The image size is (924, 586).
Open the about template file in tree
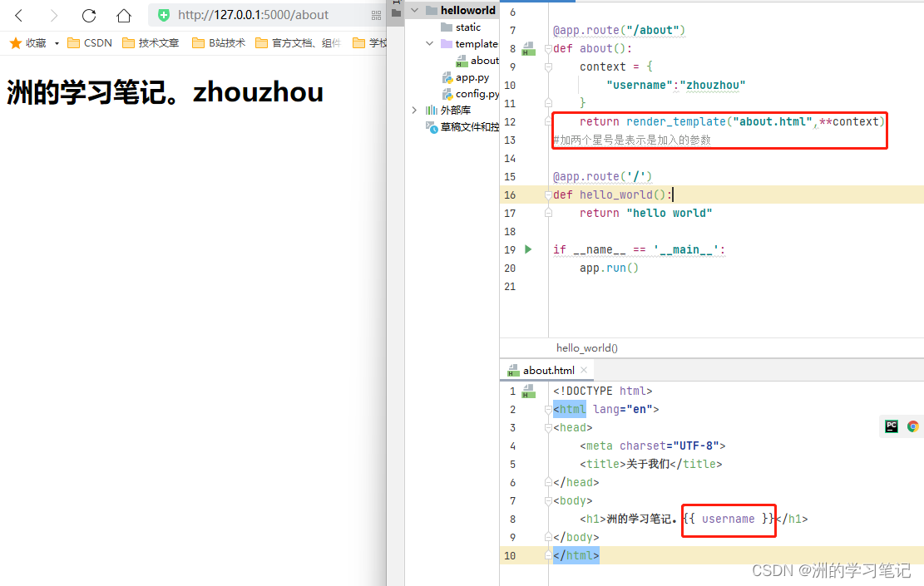477,60
